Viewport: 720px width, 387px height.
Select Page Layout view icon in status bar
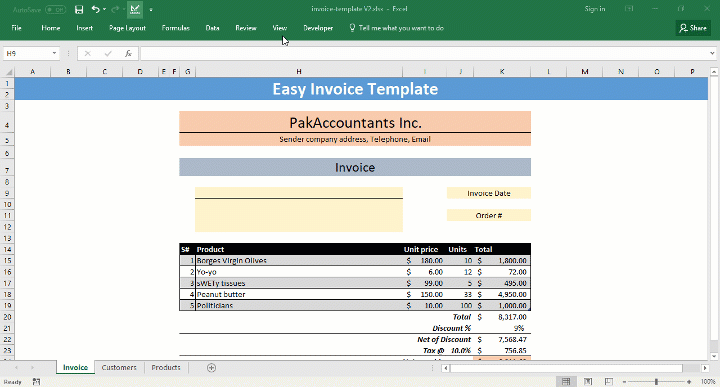point(588,381)
